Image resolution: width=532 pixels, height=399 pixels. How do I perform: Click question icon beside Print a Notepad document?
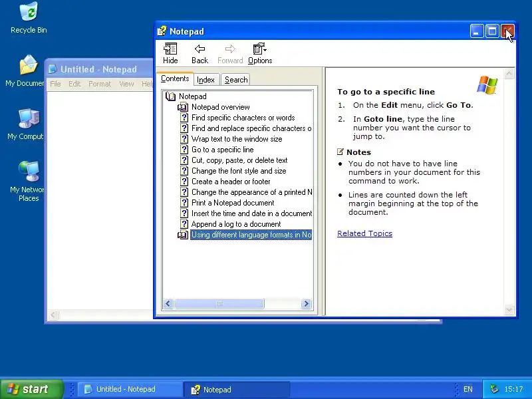(184, 203)
